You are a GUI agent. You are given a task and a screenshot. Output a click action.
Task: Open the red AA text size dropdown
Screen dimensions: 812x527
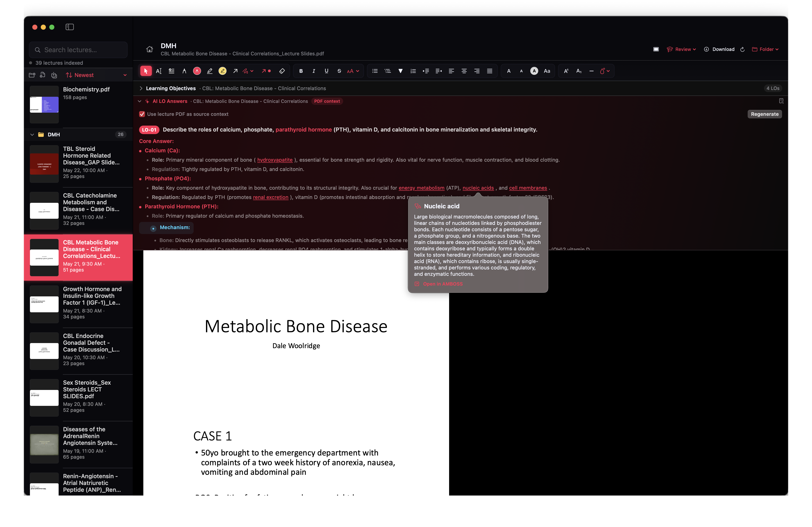pyautogui.click(x=353, y=71)
